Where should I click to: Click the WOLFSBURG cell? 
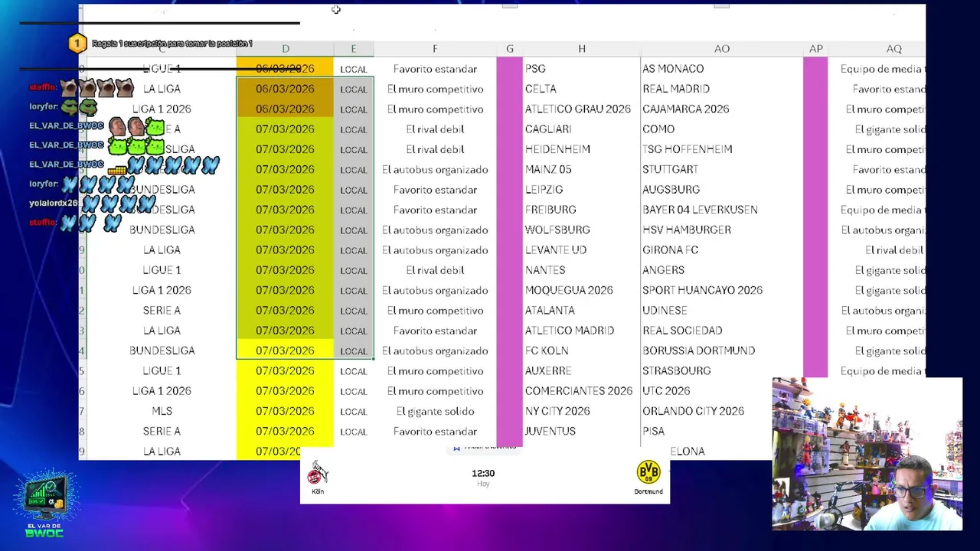point(582,230)
